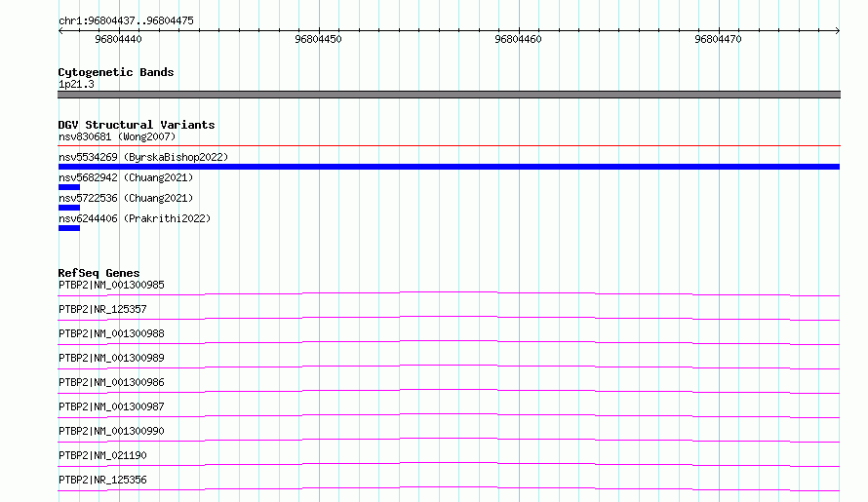Select ruler coordinate 96804460

[518, 39]
